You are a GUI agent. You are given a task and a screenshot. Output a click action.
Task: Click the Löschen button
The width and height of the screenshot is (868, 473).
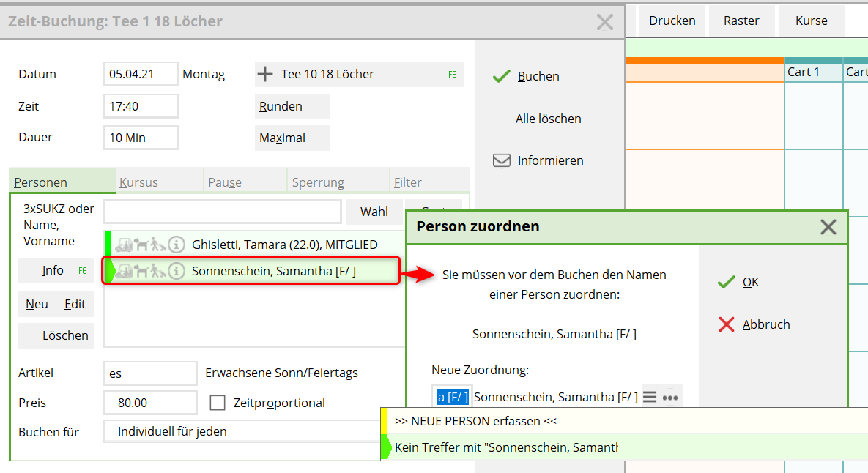pos(56,335)
